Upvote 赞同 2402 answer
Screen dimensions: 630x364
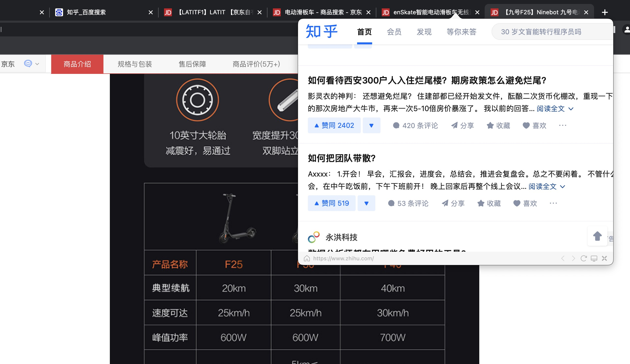click(x=334, y=125)
